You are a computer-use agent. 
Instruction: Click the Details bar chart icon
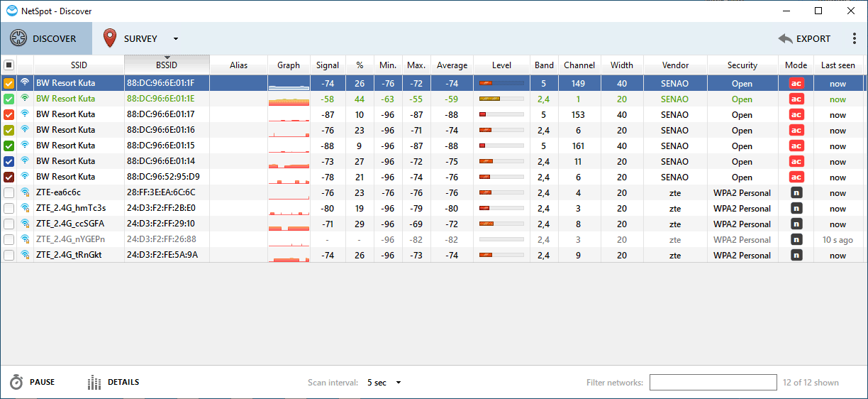coord(94,383)
